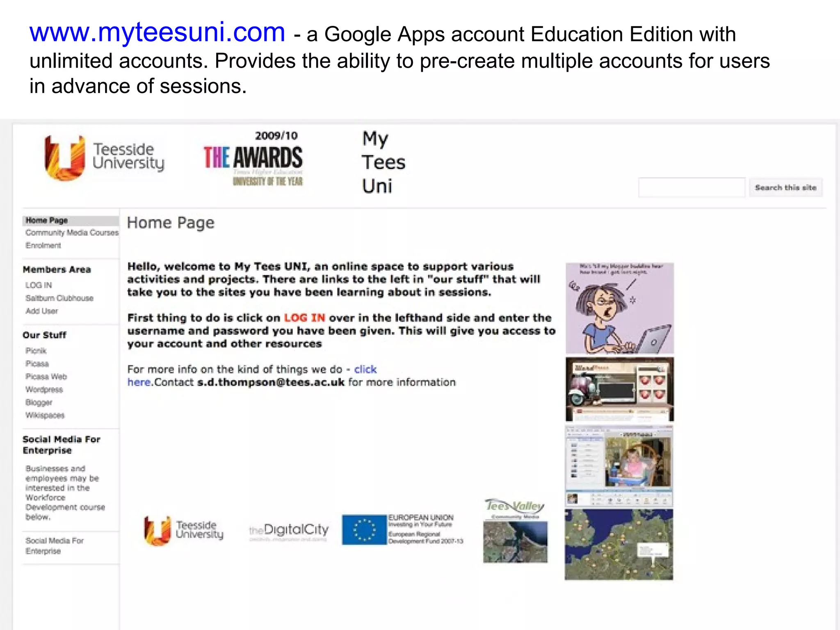Follow the 'click here' more info link
Screen dimensions: 840x630
point(365,370)
